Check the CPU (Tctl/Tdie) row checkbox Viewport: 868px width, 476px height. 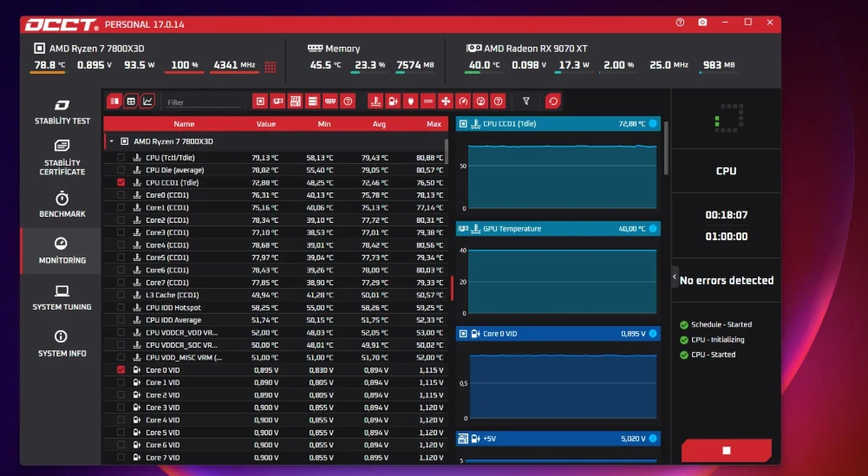click(121, 158)
